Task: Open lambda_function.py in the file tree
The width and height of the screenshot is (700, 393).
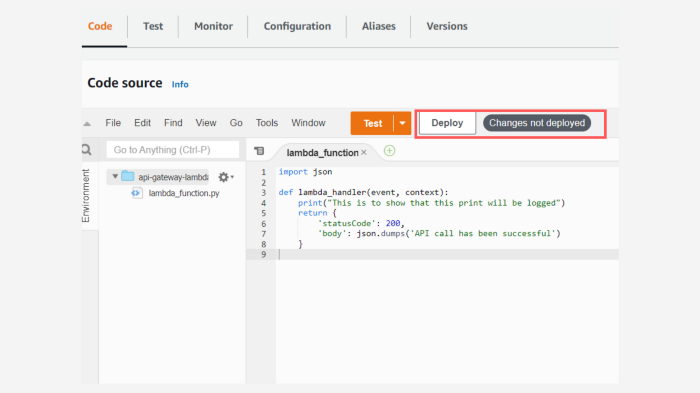Action: 184,193
